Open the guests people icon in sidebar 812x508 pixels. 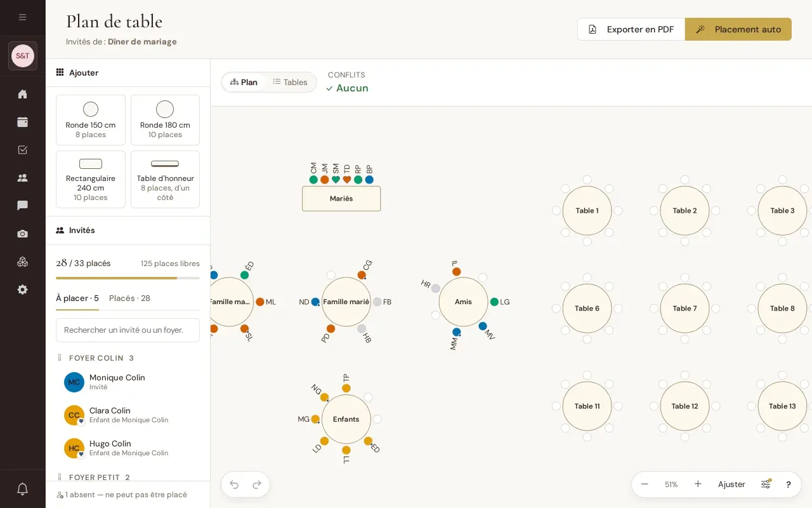coord(23,178)
